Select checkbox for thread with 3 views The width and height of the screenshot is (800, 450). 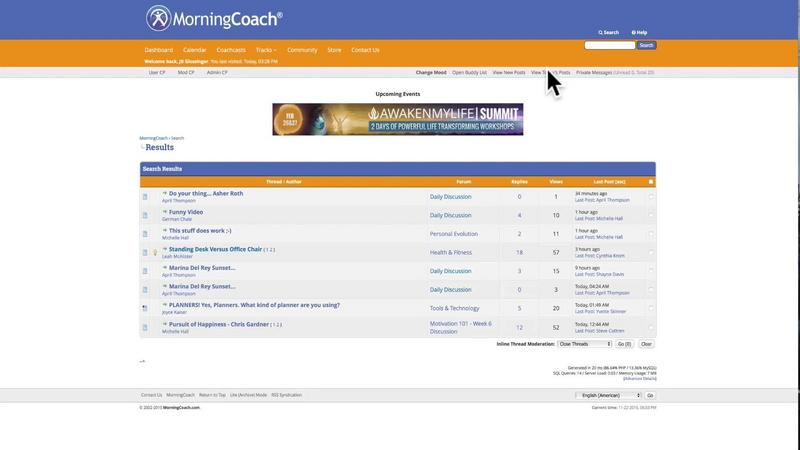[651, 289]
